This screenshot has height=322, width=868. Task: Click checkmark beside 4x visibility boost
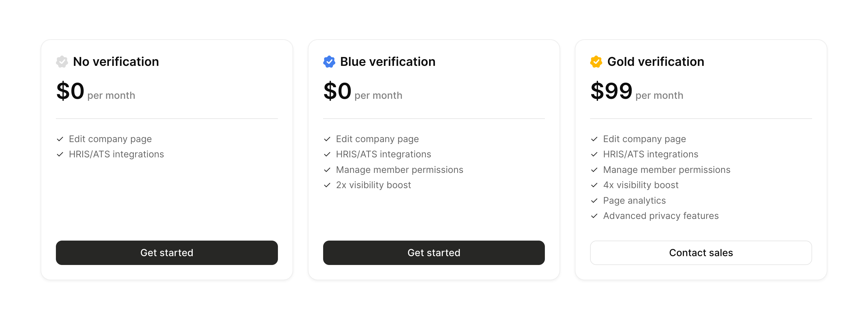click(x=594, y=185)
